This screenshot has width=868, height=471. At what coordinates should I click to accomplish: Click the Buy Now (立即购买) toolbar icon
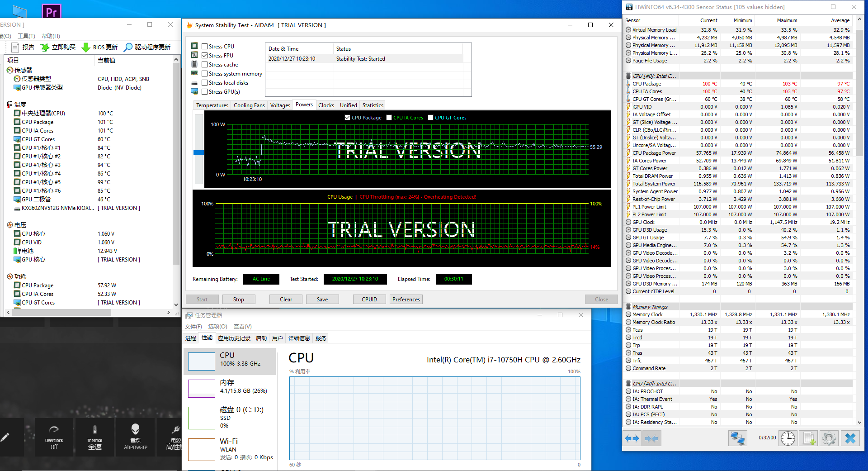click(x=45, y=47)
